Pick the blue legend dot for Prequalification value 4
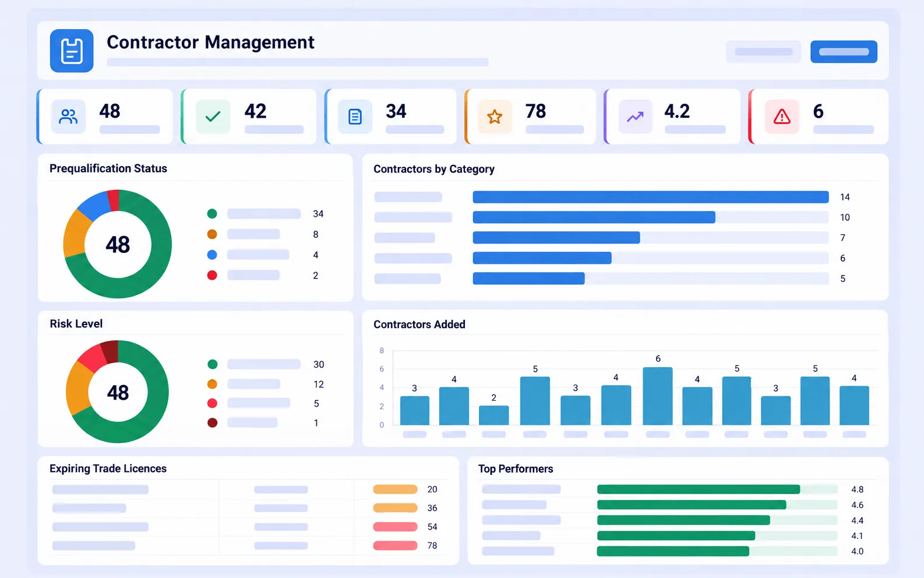The image size is (924, 578). (212, 255)
